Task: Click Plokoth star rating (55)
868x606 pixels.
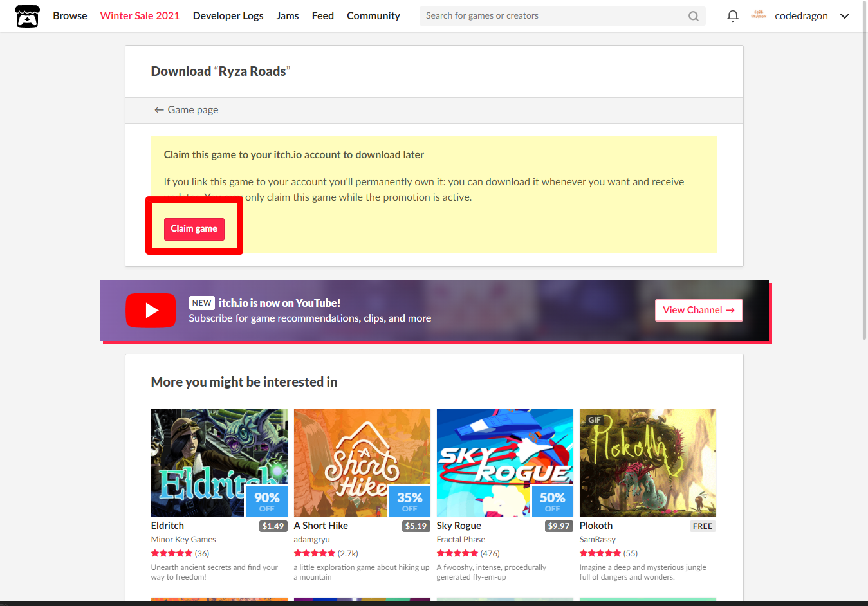Action: coord(609,553)
